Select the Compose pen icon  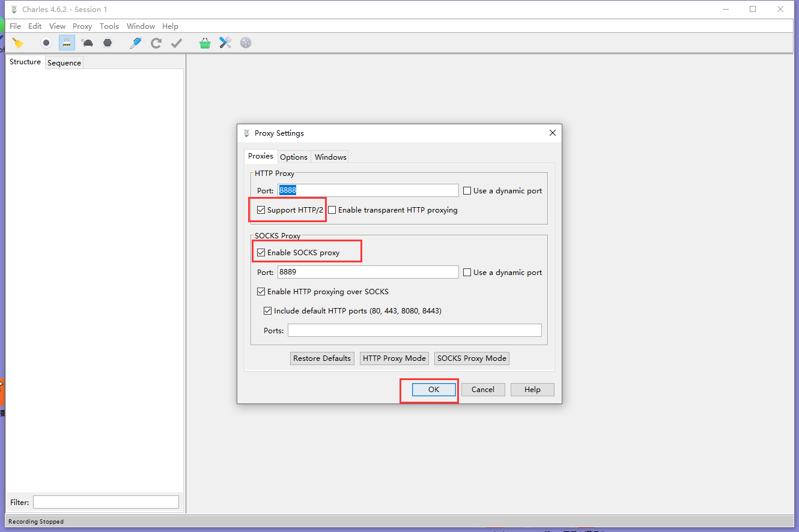[136, 43]
